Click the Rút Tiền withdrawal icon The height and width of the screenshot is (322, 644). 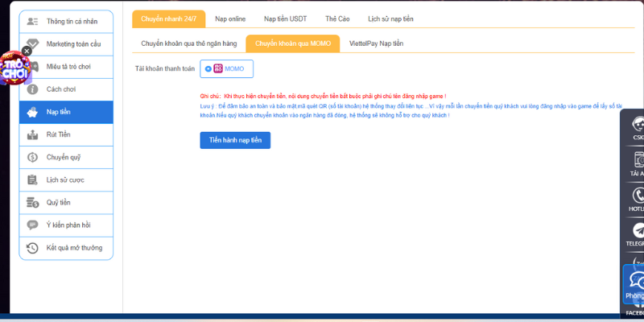pos(33,134)
